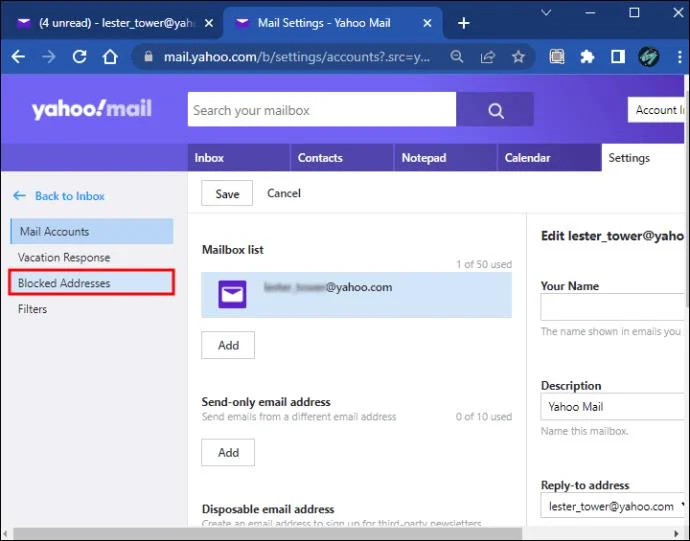Open the Inbox tab
Image resolution: width=690 pixels, height=541 pixels.
[x=238, y=158]
